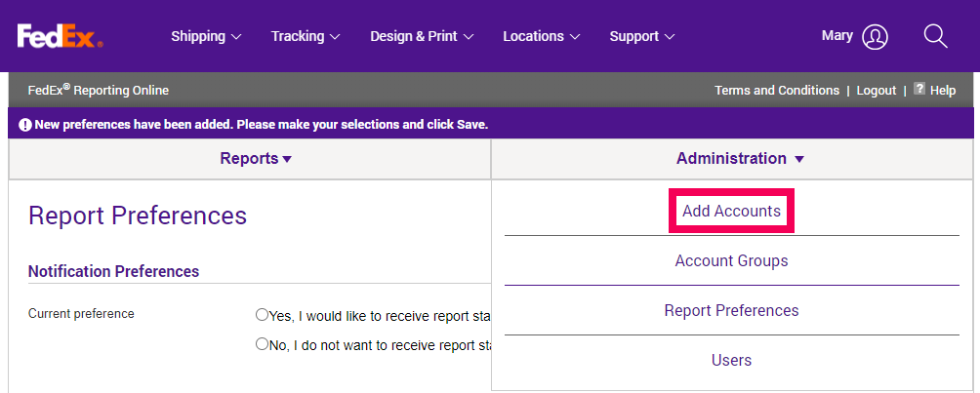This screenshot has width=980, height=393.
Task: Select Yes, receive report status radio button
Action: (x=262, y=314)
